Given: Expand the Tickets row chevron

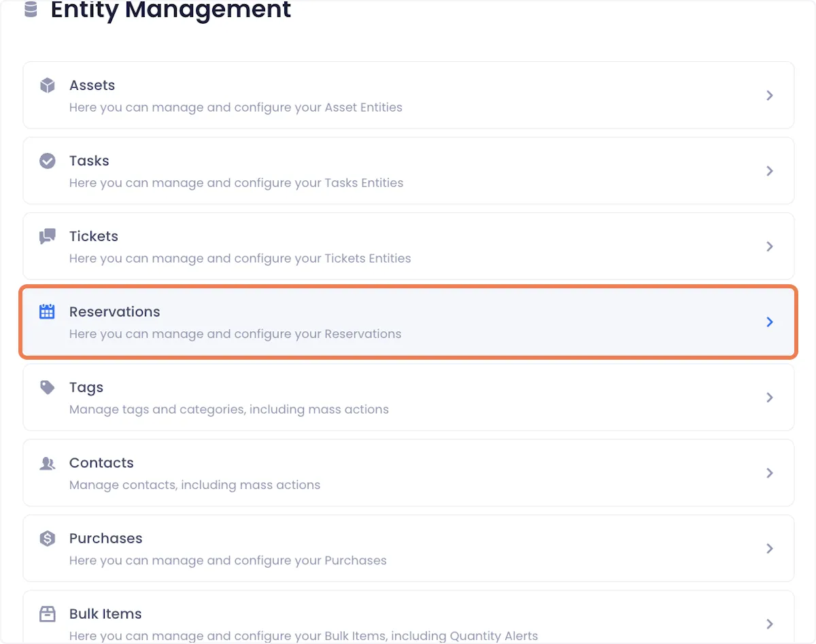Looking at the screenshot, I should coord(770,246).
